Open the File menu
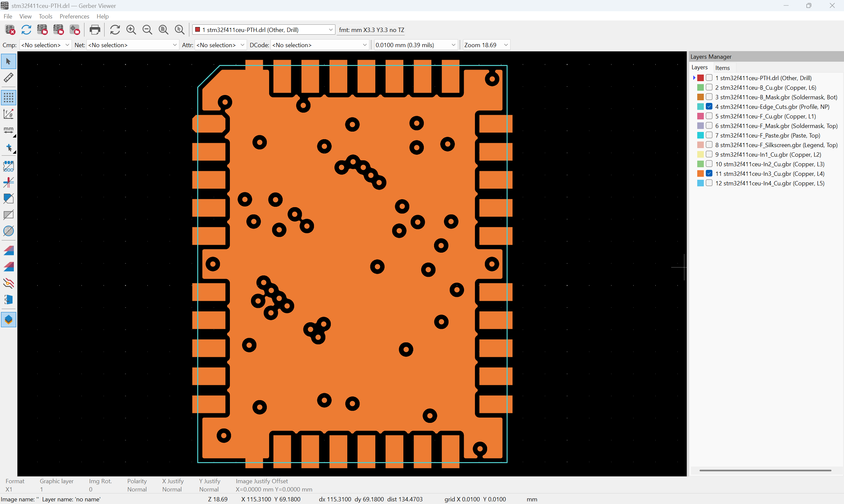 [8, 16]
